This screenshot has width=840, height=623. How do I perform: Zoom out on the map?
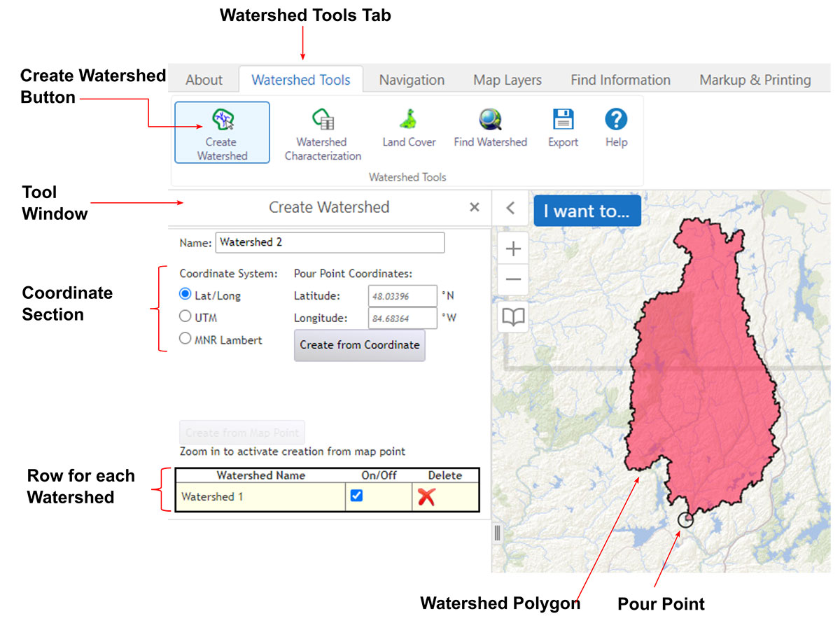click(513, 279)
